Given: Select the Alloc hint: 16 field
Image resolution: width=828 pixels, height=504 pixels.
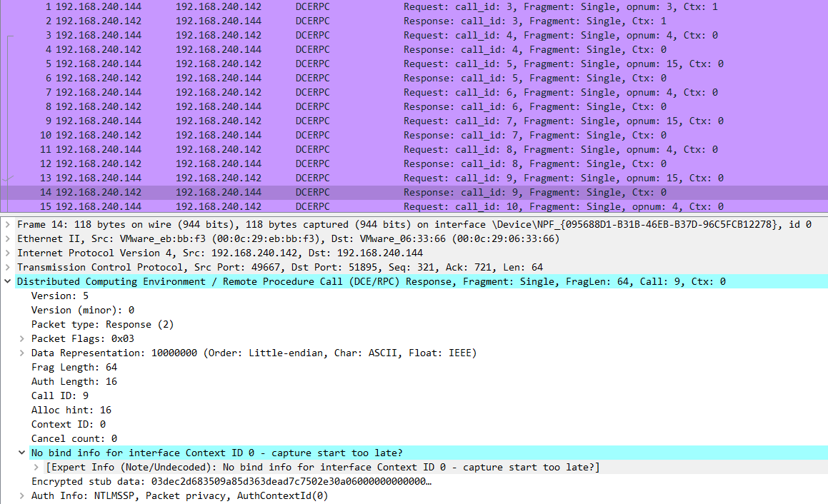Looking at the screenshot, I should click(71, 410).
